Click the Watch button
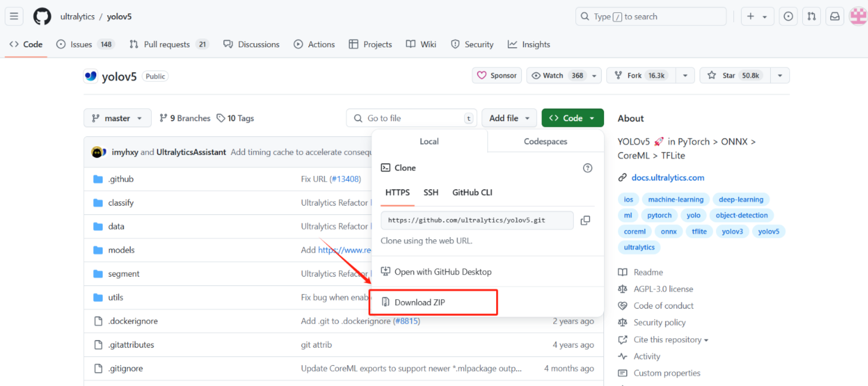Image resolution: width=868 pixels, height=386 pixels. pyautogui.click(x=564, y=76)
